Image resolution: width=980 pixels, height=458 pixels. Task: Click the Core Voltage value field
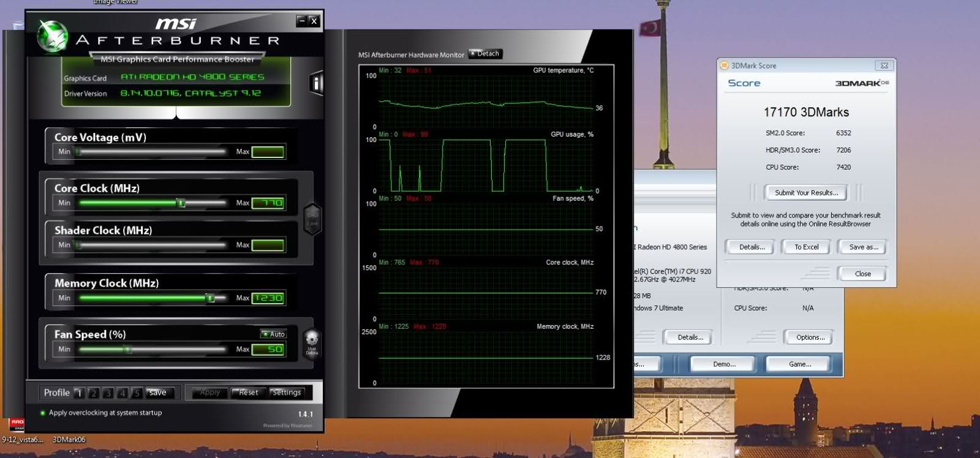click(268, 151)
